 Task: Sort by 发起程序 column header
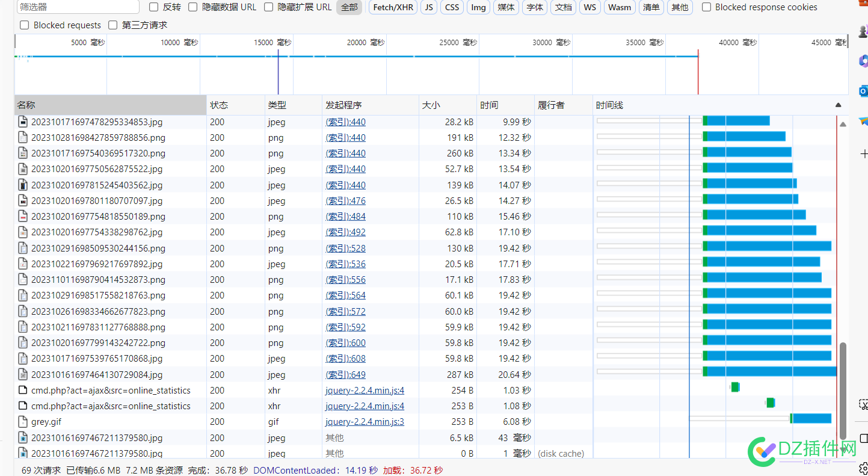coord(371,105)
